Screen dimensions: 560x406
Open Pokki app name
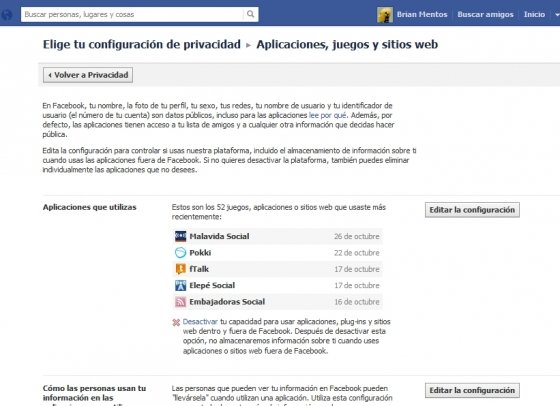click(x=200, y=252)
